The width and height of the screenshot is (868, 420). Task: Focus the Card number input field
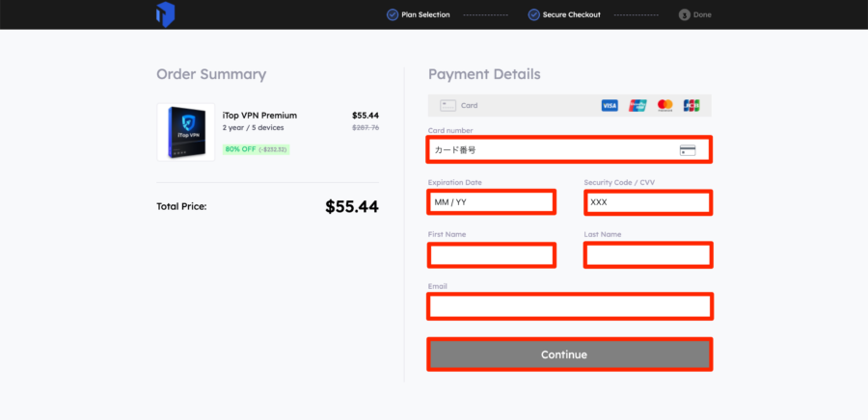pyautogui.click(x=569, y=149)
